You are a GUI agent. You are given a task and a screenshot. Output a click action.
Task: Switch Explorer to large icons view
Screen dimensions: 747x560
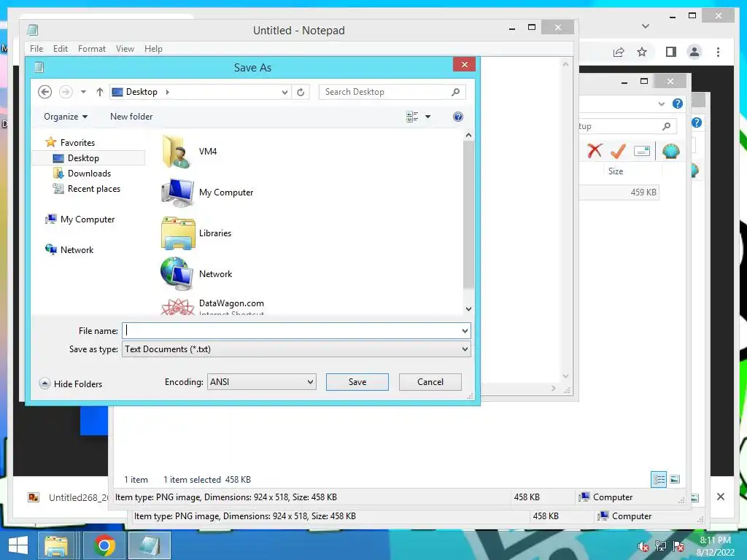[x=675, y=479]
